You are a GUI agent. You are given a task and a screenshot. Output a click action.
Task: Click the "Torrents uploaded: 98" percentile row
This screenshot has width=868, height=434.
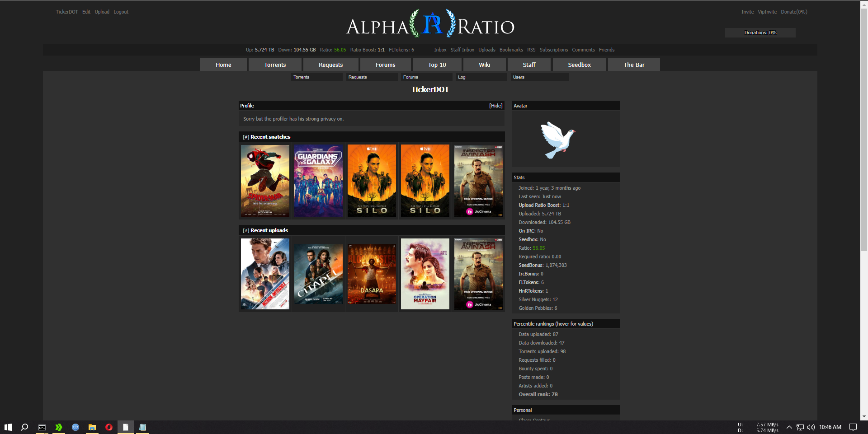click(x=542, y=351)
